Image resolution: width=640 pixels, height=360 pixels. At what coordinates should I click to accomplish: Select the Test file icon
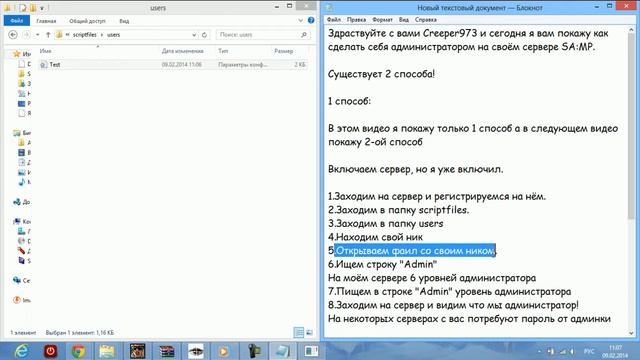point(44,64)
